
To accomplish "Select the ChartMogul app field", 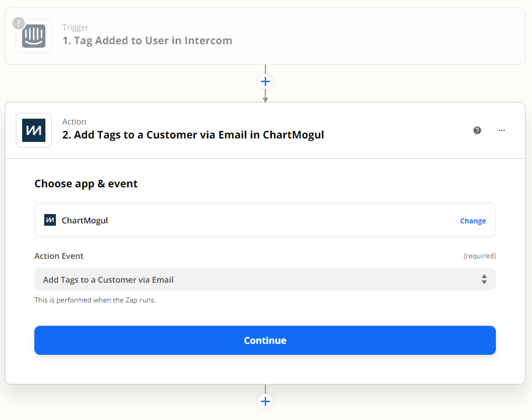I will [265, 220].
